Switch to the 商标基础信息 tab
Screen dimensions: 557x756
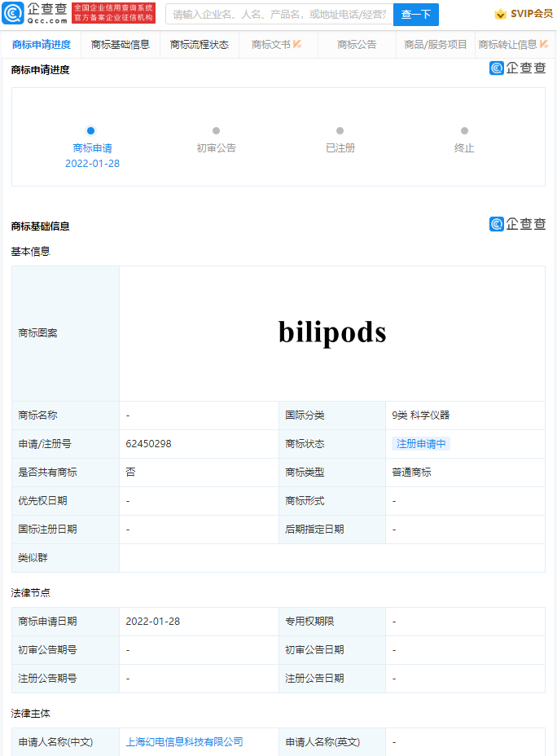[121, 44]
